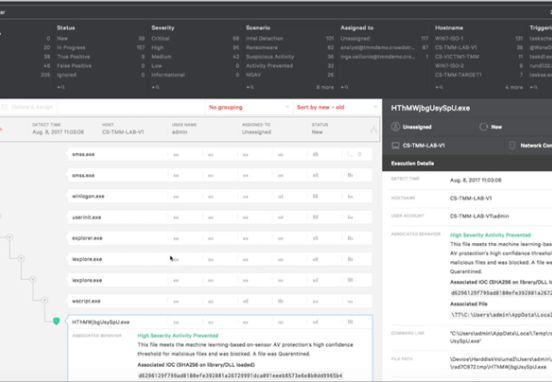
Task: Expand the '8 more' Scenario filter options
Action: (325, 87)
